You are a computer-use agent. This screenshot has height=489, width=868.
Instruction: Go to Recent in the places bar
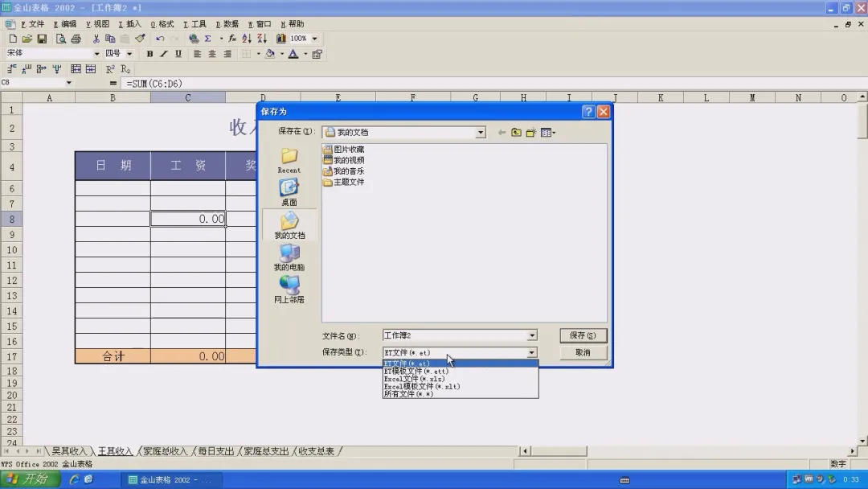pyautogui.click(x=289, y=161)
